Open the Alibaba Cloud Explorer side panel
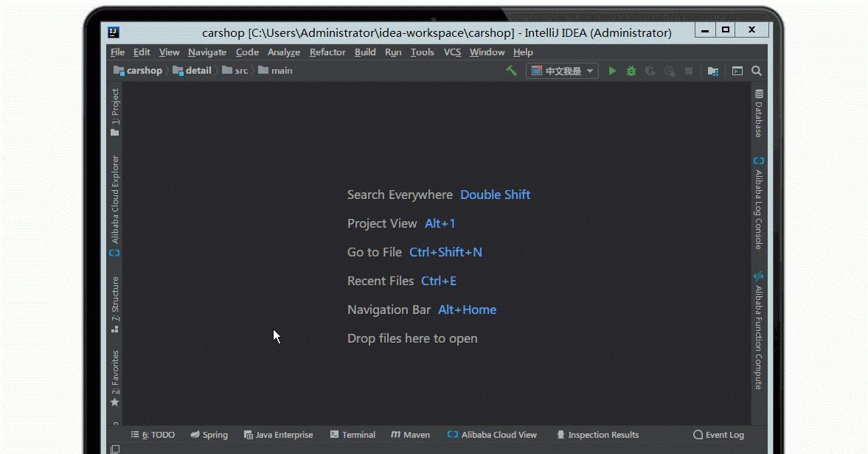 pyautogui.click(x=114, y=206)
